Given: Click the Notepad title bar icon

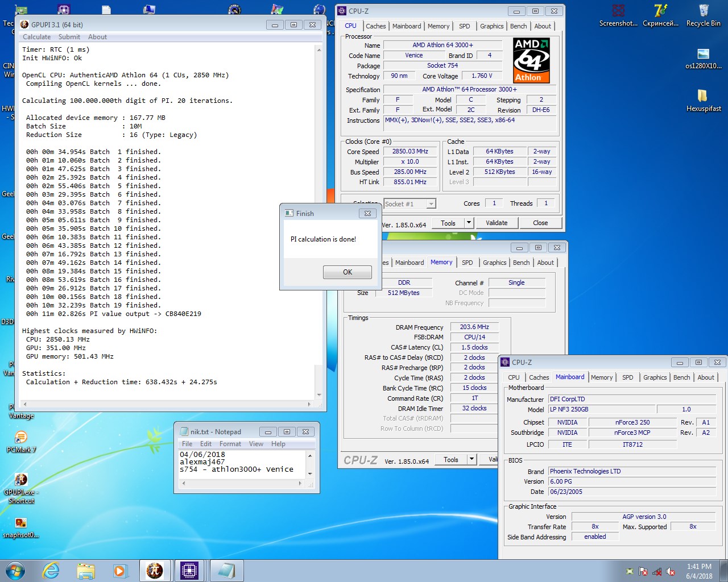Looking at the screenshot, I should [x=184, y=431].
